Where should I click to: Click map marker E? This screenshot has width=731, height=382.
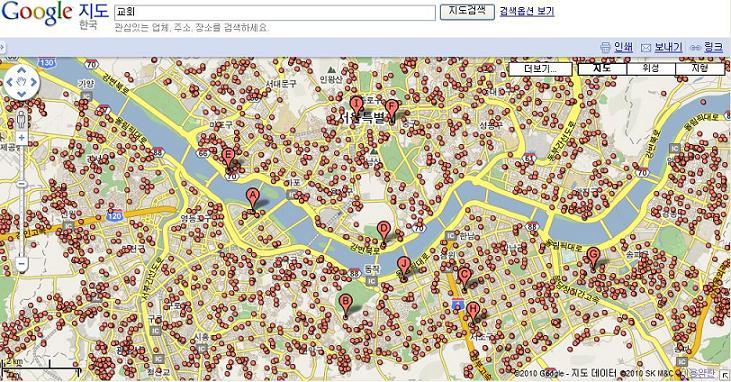click(x=228, y=158)
